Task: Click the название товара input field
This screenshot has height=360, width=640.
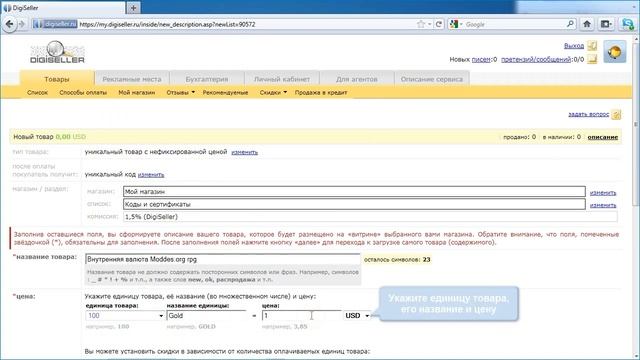Action: [222, 259]
